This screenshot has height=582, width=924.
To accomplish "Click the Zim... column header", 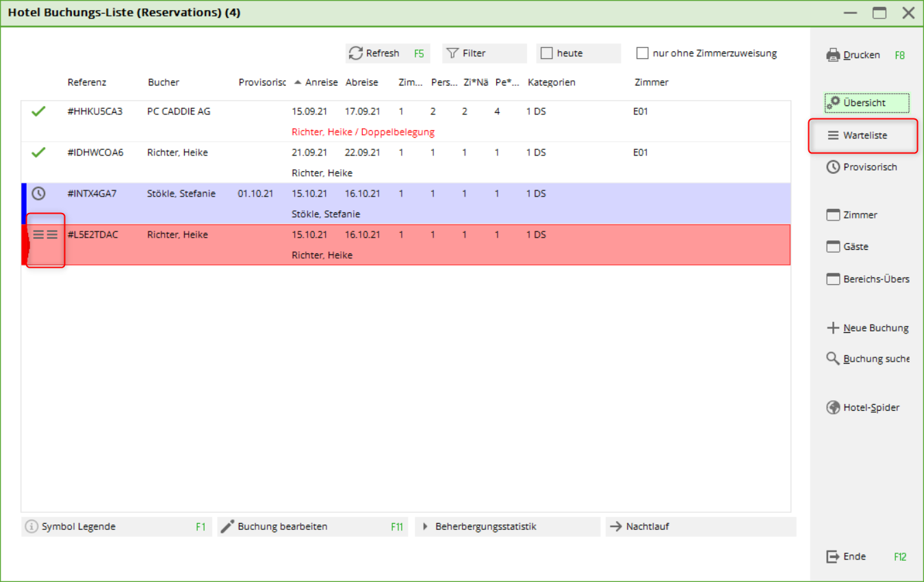I will pos(411,82).
